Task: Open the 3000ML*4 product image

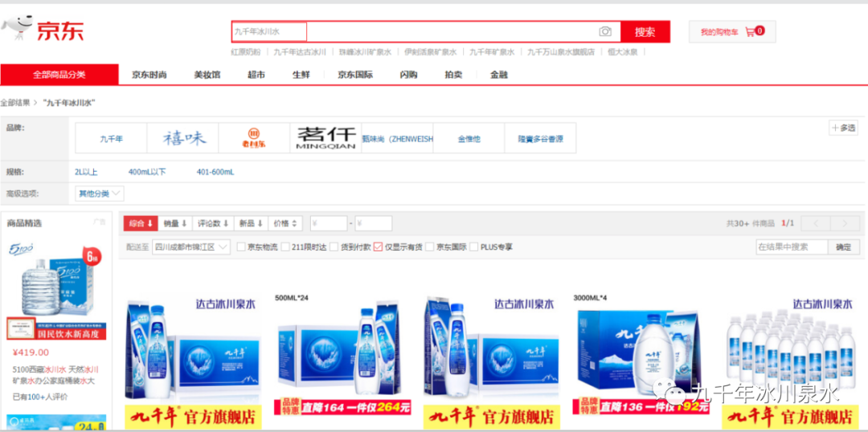Action: pos(641,354)
